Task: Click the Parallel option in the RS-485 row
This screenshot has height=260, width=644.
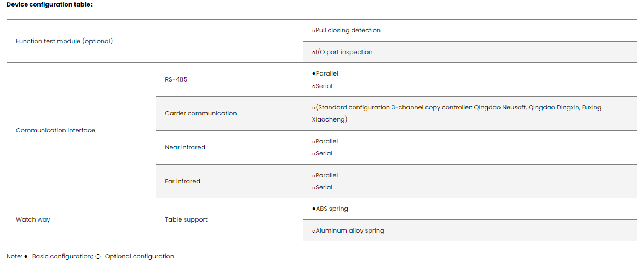Action: [x=326, y=73]
